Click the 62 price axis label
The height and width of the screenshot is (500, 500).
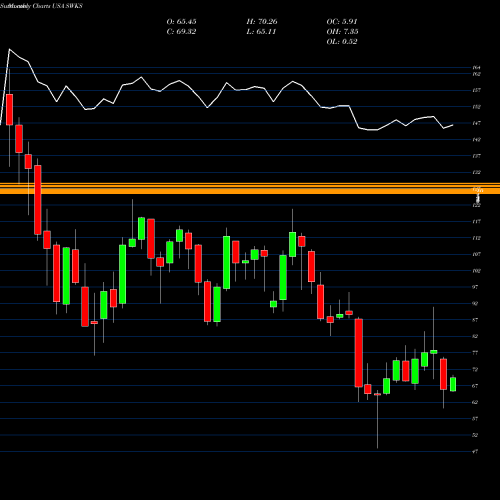(x=475, y=402)
